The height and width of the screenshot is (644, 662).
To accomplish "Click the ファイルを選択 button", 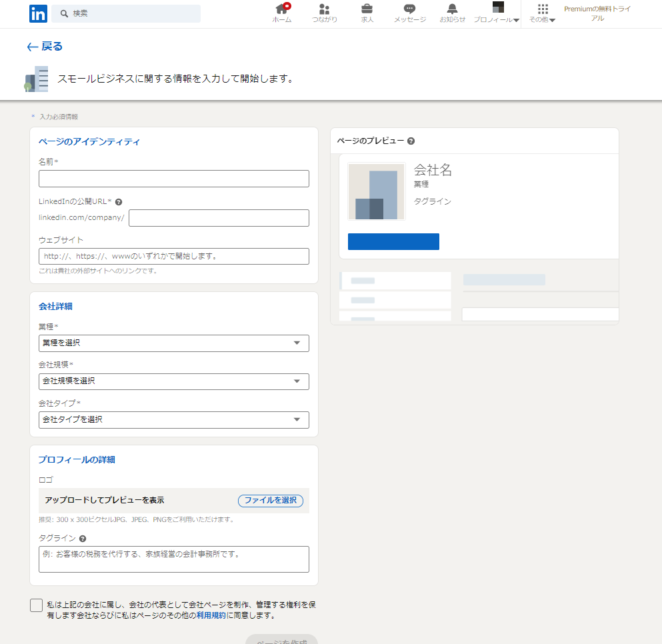I will point(270,501).
